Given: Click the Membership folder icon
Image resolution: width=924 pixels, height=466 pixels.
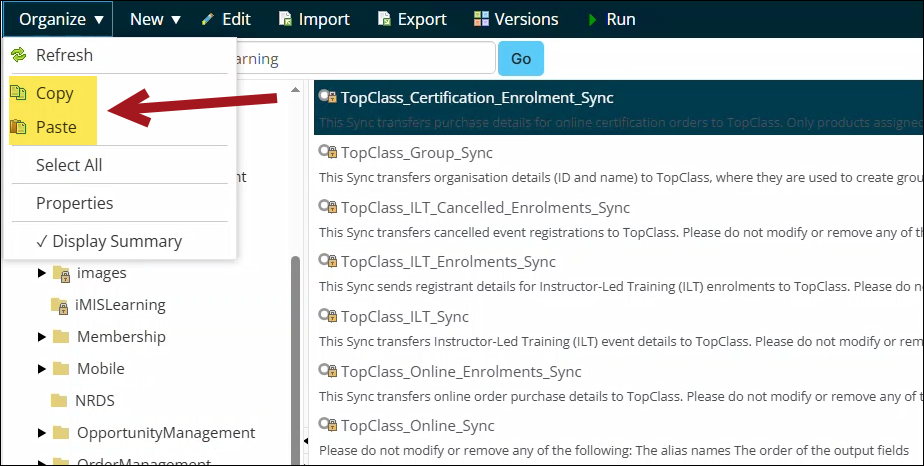Looking at the screenshot, I should click(x=61, y=337).
